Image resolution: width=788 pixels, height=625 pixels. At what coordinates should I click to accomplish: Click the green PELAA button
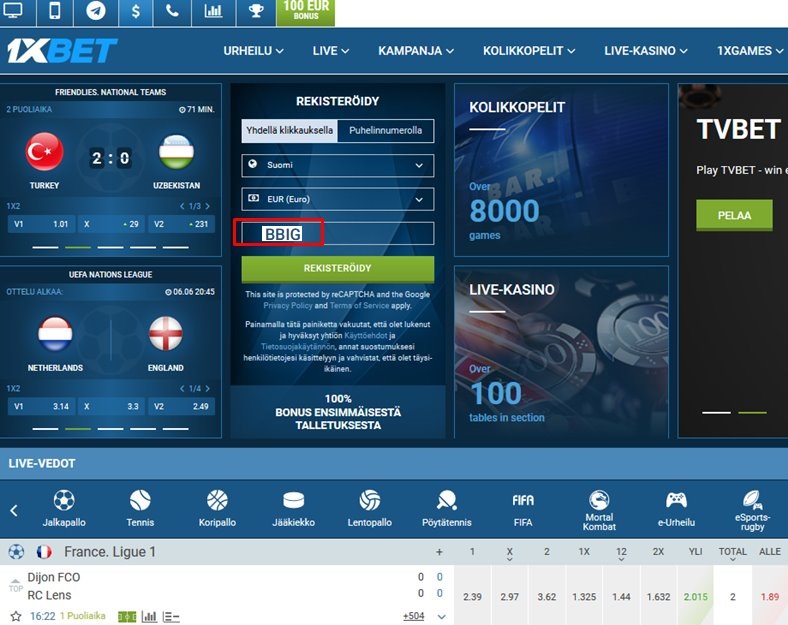pos(734,216)
